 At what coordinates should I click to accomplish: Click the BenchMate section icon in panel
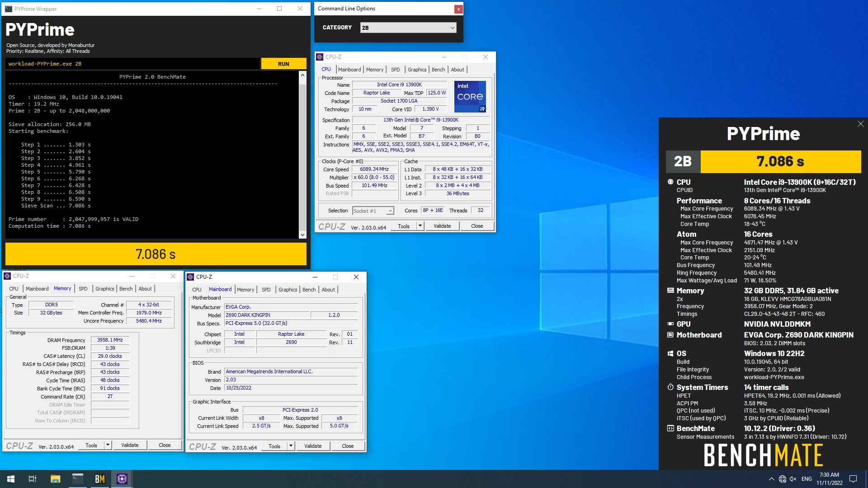[670, 428]
